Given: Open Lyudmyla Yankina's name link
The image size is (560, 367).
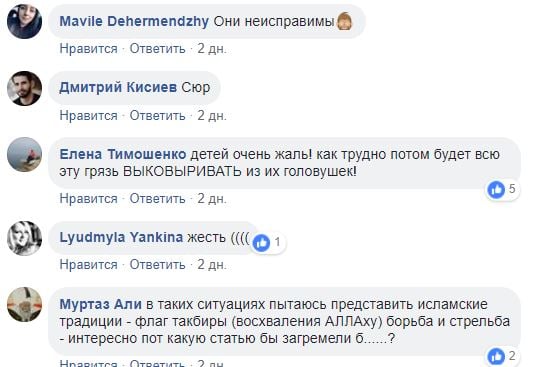Looking at the screenshot, I should [x=121, y=237].
